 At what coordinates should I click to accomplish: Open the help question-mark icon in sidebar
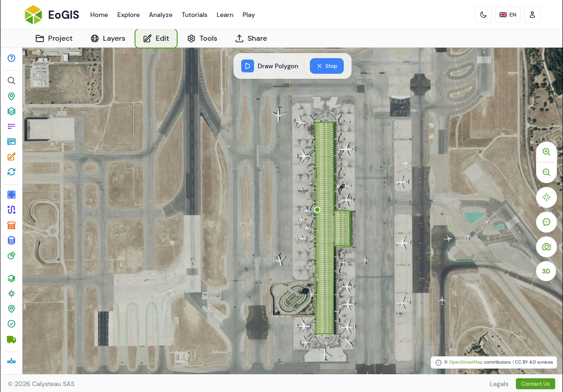[x=11, y=58]
